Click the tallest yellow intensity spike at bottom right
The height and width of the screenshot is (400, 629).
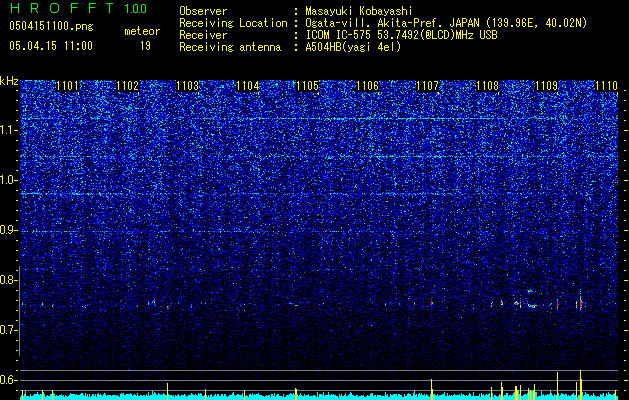[580, 385]
